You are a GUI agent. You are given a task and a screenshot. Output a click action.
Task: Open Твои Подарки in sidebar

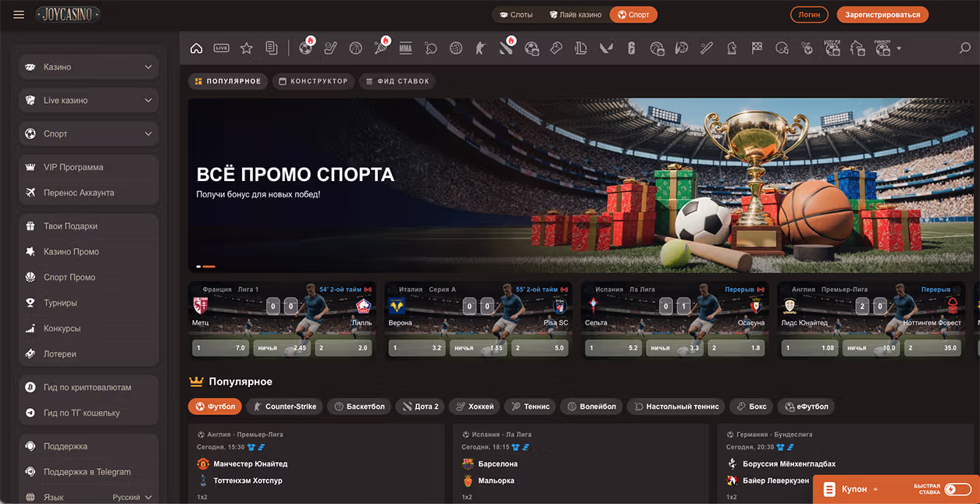click(x=88, y=226)
